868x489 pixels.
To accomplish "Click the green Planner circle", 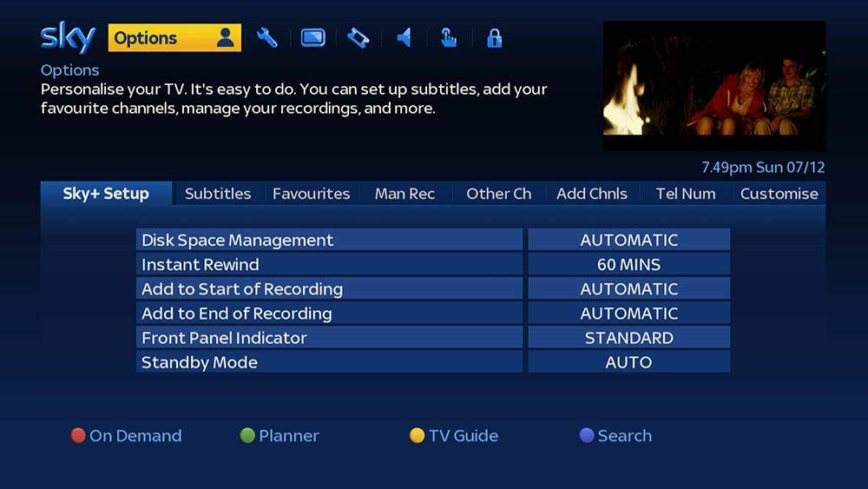I will click(x=247, y=435).
